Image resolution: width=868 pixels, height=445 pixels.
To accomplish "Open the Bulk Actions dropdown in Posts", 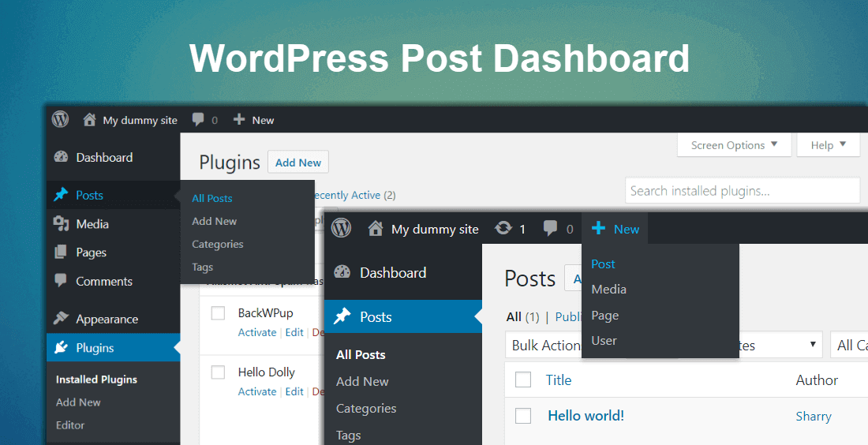I will point(544,346).
